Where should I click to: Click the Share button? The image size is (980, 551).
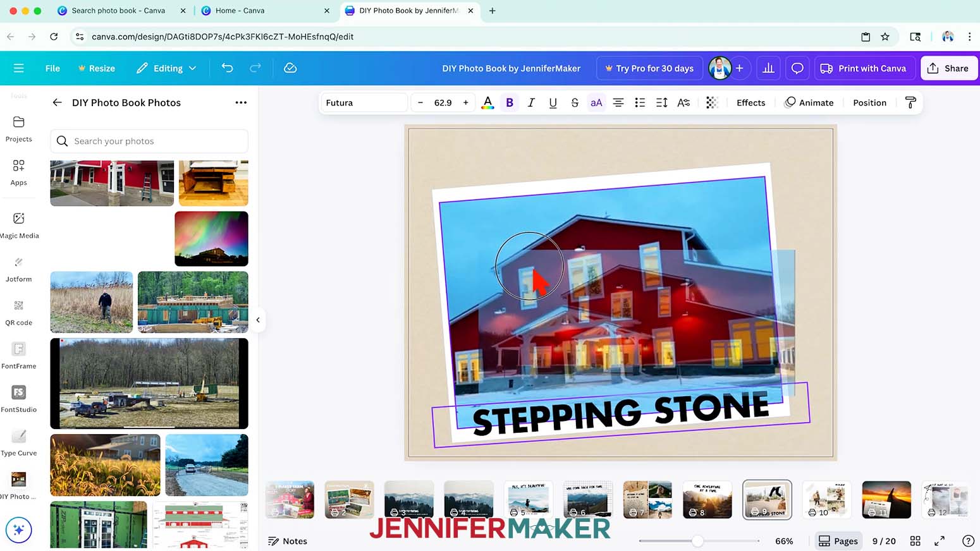tap(948, 68)
